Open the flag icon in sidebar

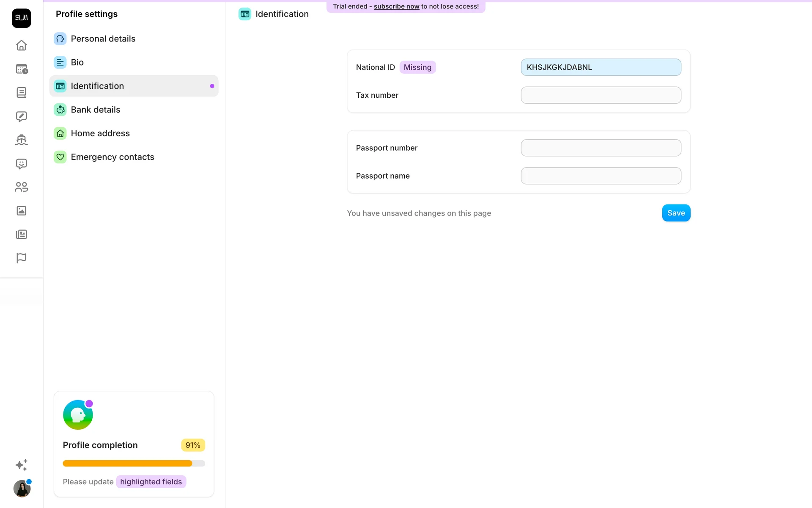click(21, 258)
